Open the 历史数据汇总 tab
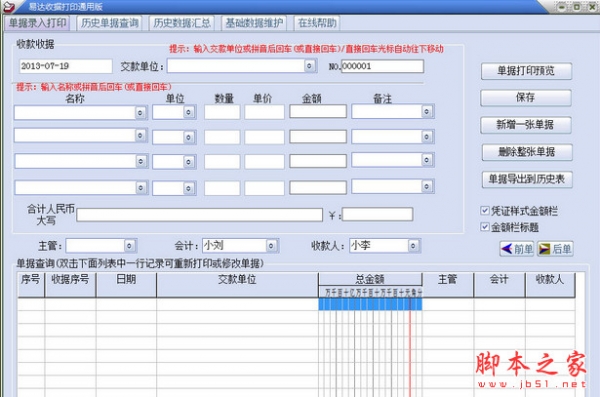Image resolution: width=600 pixels, height=397 pixels. pos(181,23)
